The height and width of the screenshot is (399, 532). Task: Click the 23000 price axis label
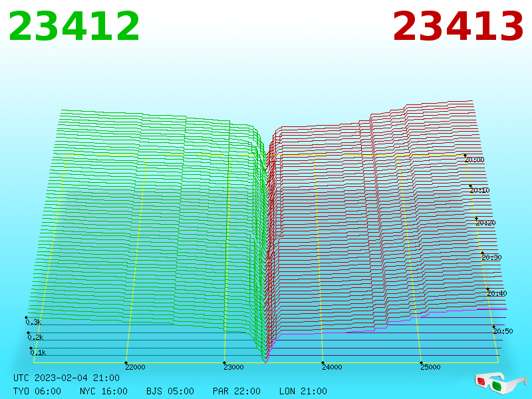pos(233,367)
